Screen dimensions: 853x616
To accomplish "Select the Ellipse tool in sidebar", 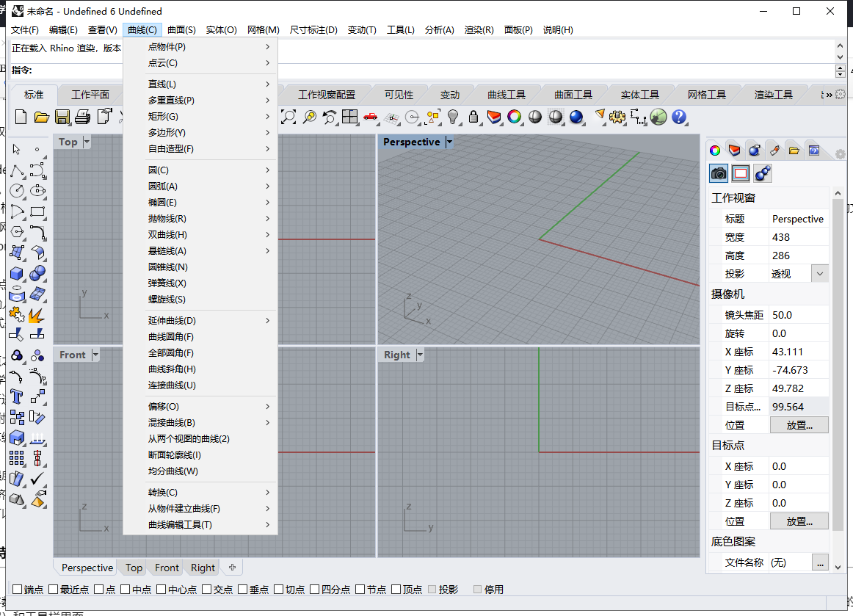I will pyautogui.click(x=37, y=191).
